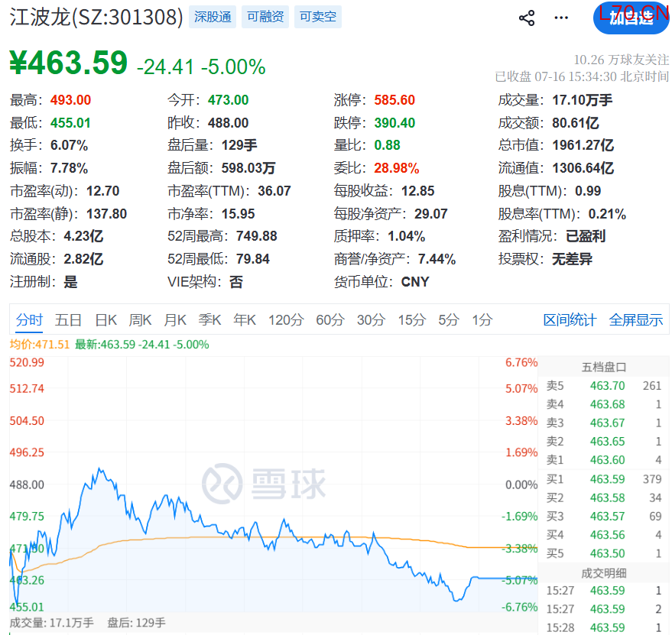Click the 货币单位 value CNY
The width and height of the screenshot is (672, 635).
[x=415, y=282]
